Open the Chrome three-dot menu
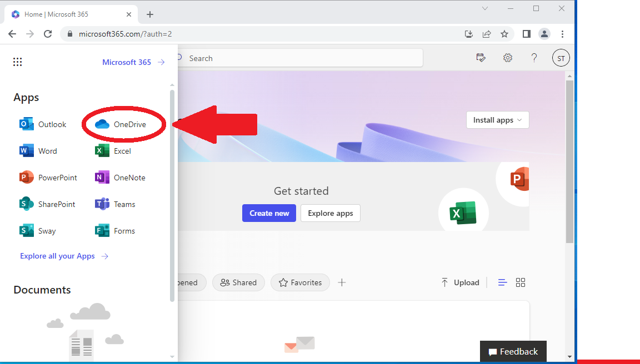The image size is (640, 364). tap(562, 34)
